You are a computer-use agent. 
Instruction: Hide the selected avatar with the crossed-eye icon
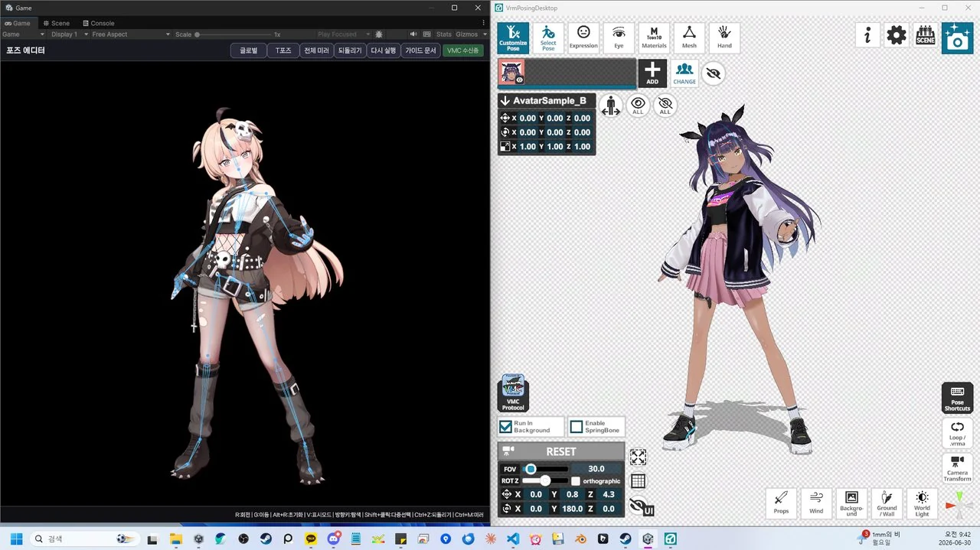(713, 73)
